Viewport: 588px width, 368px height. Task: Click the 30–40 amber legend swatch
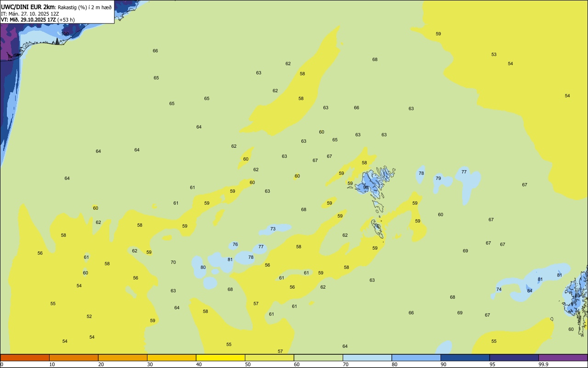(171, 357)
